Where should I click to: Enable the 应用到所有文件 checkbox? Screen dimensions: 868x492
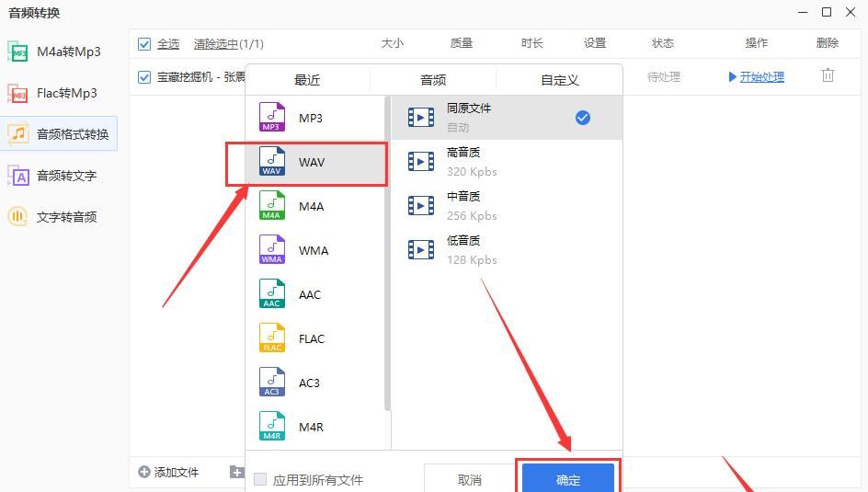[260, 479]
